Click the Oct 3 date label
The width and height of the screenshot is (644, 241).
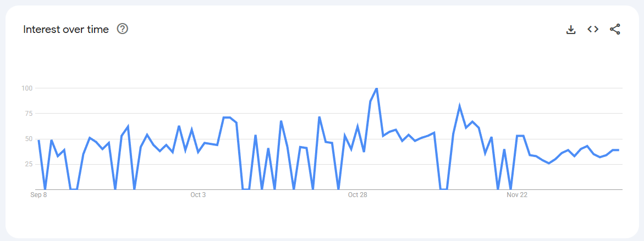(x=198, y=195)
